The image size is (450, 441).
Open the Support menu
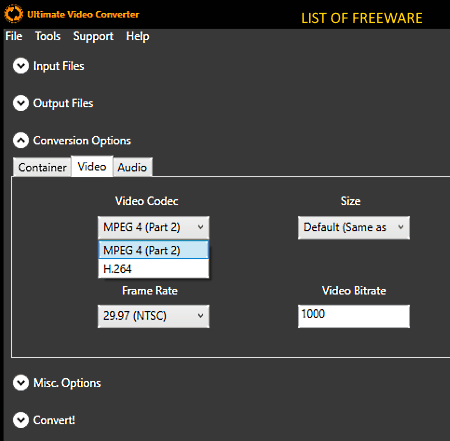click(93, 36)
